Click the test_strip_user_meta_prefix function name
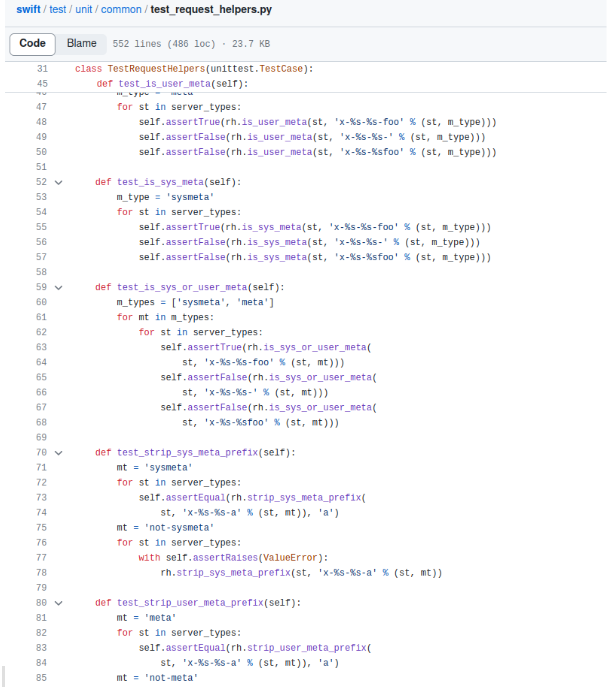 pyautogui.click(x=190, y=602)
